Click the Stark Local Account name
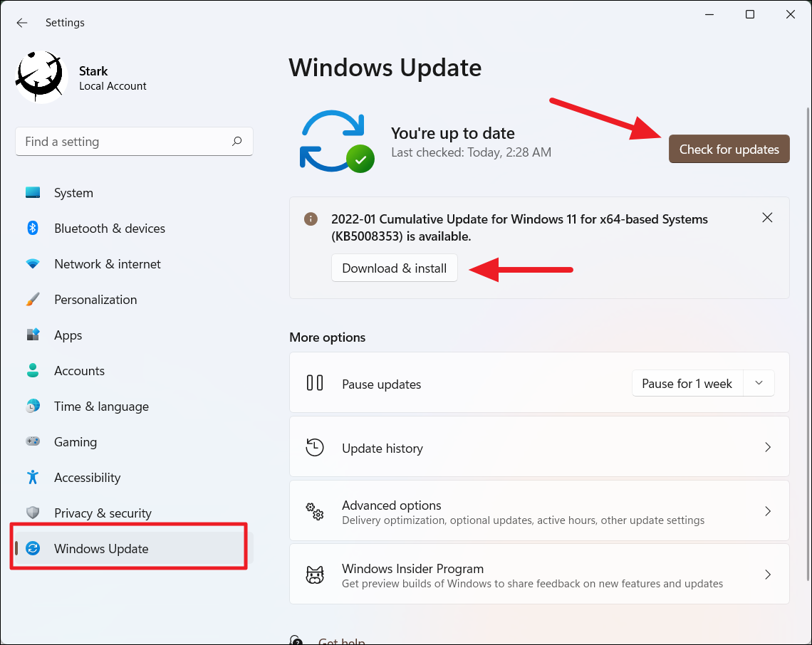812x645 pixels. pos(113,78)
